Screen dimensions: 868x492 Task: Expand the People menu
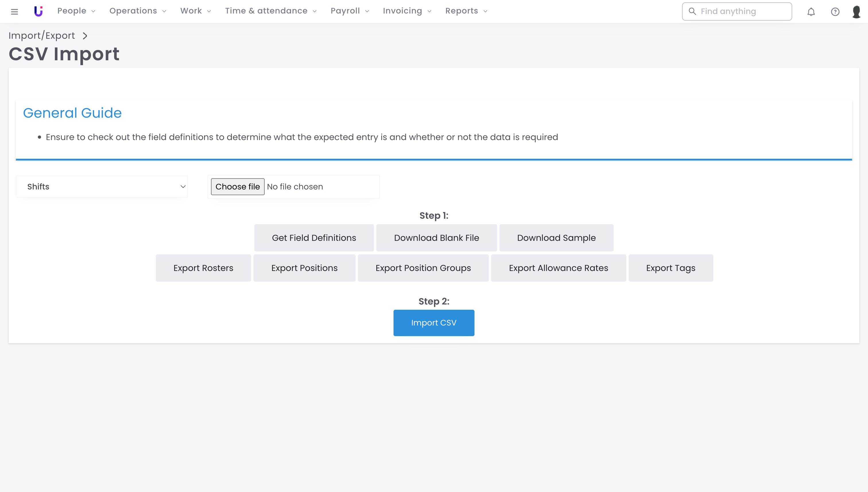point(76,11)
